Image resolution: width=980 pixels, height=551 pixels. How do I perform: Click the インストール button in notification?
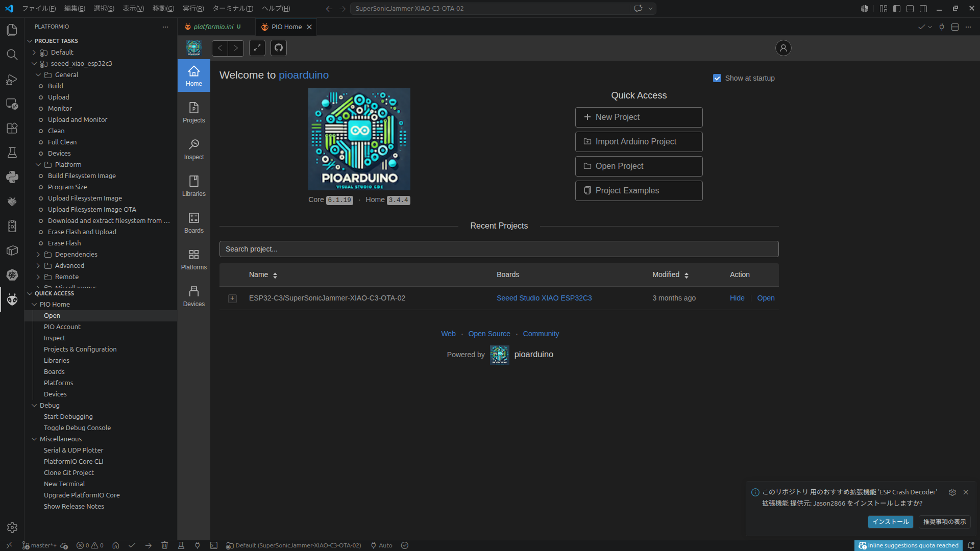click(891, 522)
